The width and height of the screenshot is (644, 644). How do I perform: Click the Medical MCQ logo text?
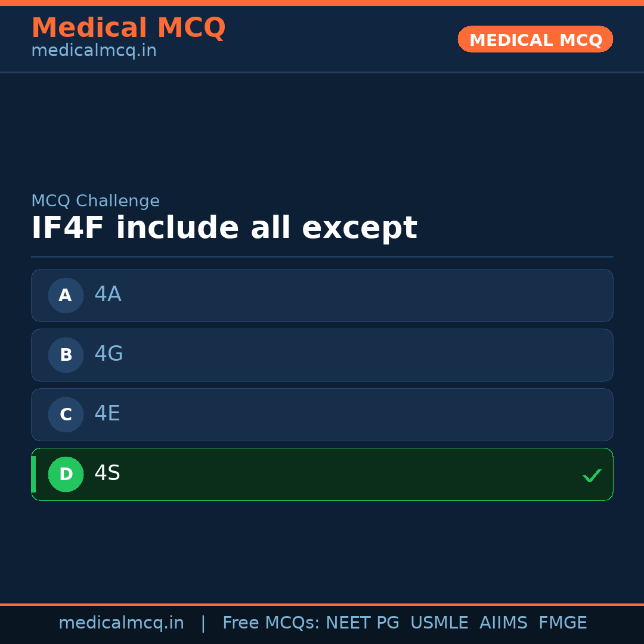click(x=129, y=28)
